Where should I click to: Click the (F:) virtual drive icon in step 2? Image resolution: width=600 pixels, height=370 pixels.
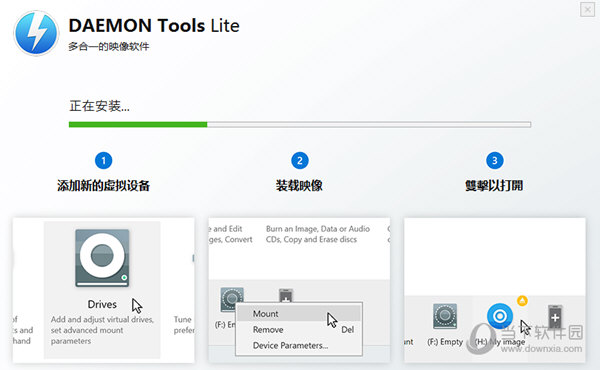[x=232, y=299]
